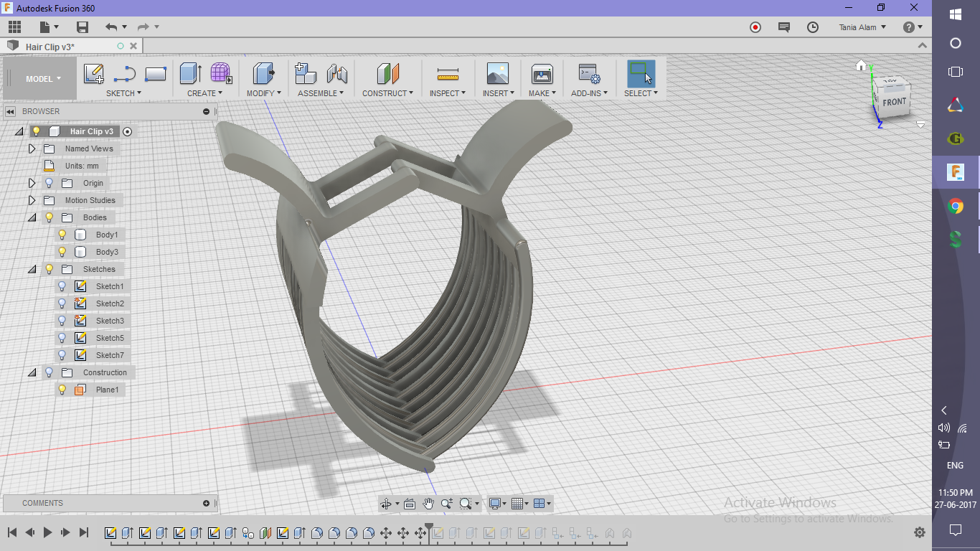This screenshot has width=980, height=551.
Task: Click the 3D Print Make icon
Action: click(x=542, y=73)
